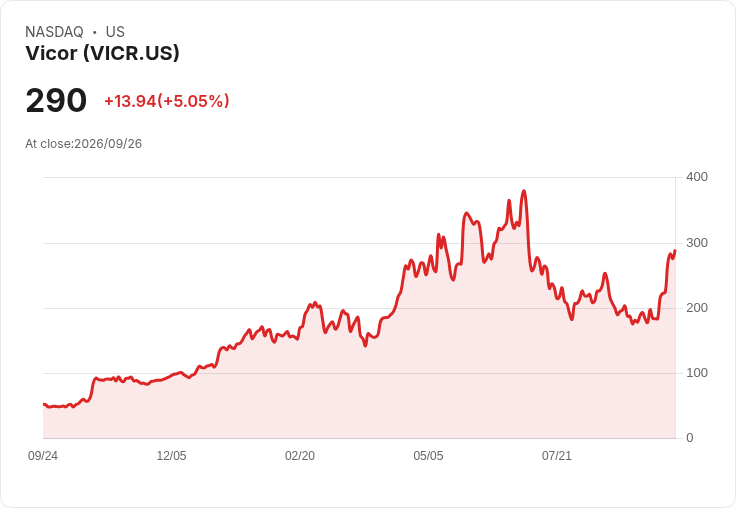Click the 200 y-axis value label

[697, 308]
